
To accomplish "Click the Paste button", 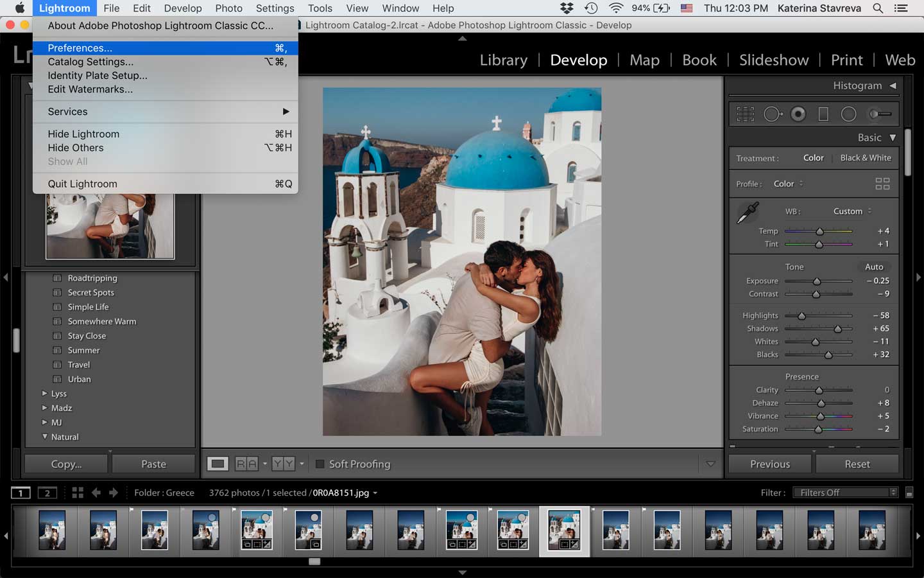I will pyautogui.click(x=153, y=464).
